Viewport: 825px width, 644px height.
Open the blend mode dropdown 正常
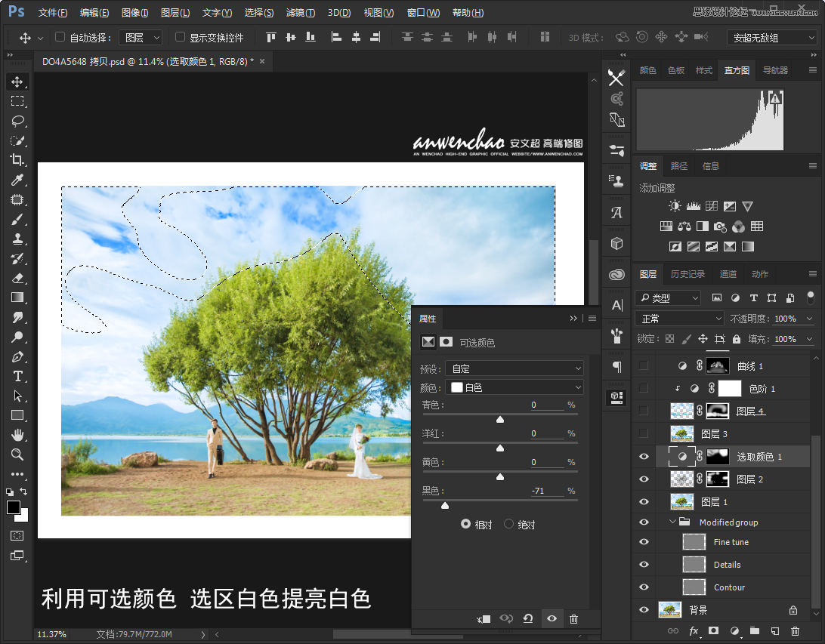click(680, 319)
